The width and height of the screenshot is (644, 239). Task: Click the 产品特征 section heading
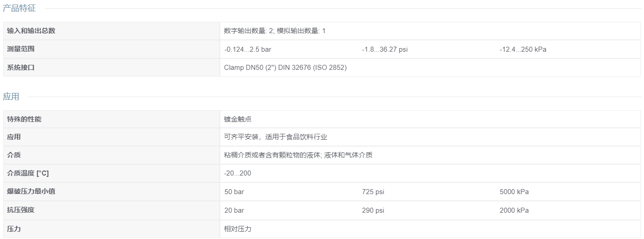tap(19, 8)
